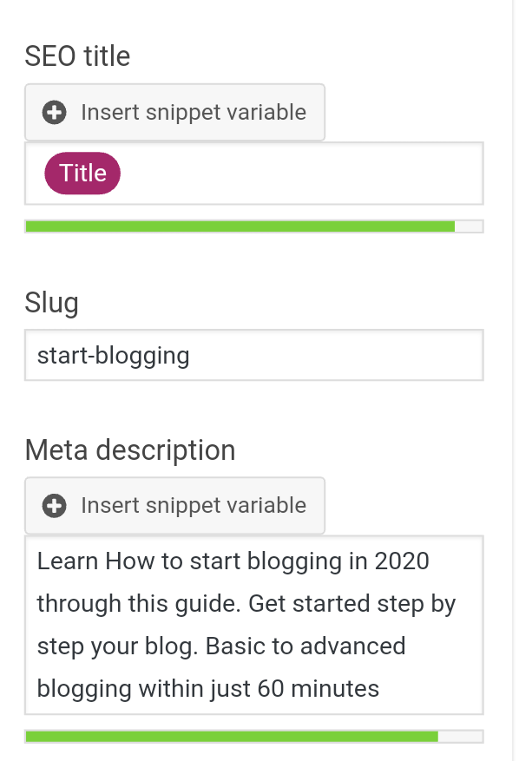Click the "Slug" field label
Image resolution: width=532 pixels, height=761 pixels.
51,303
